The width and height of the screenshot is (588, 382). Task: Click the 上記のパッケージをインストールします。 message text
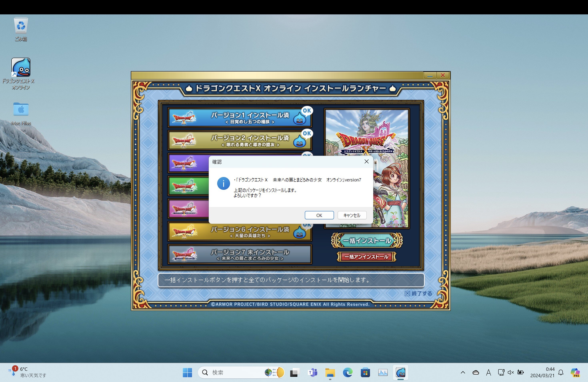(x=265, y=190)
